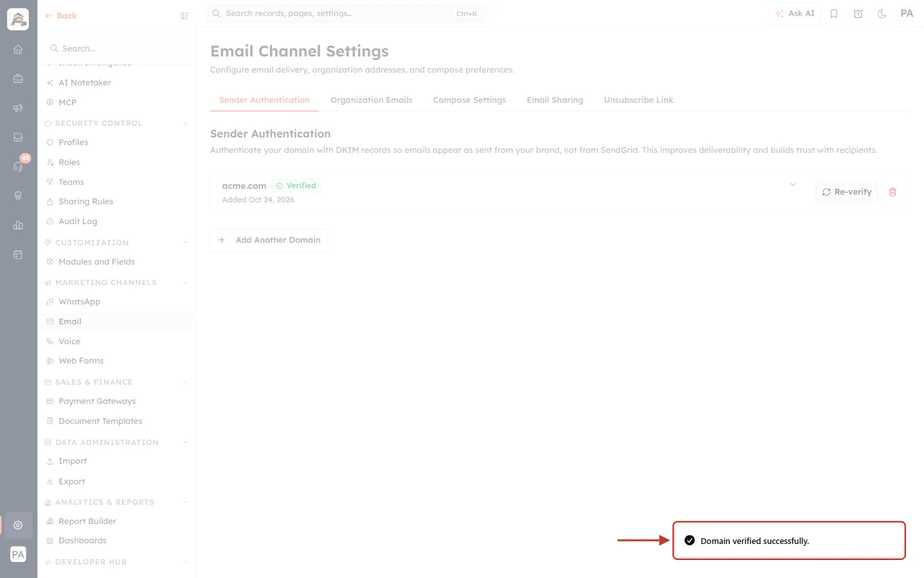Open the reminders alarm clock icon
The height and width of the screenshot is (578, 924).
tap(858, 13)
